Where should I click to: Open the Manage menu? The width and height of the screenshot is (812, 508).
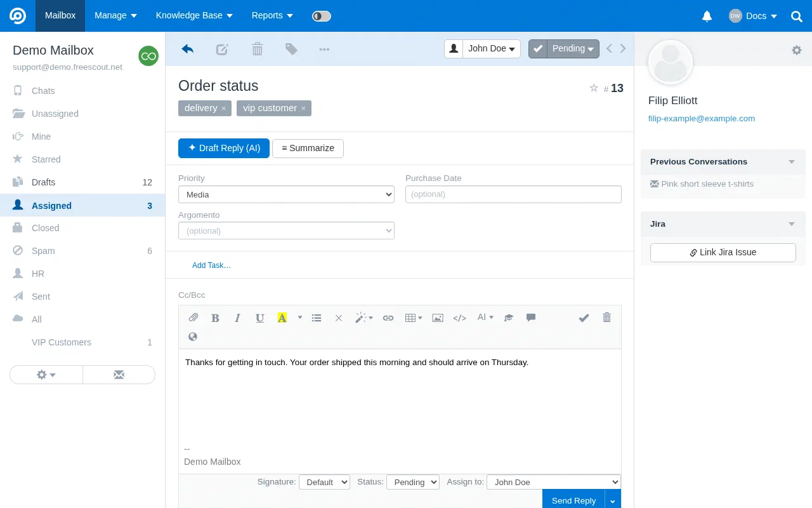pyautogui.click(x=115, y=16)
